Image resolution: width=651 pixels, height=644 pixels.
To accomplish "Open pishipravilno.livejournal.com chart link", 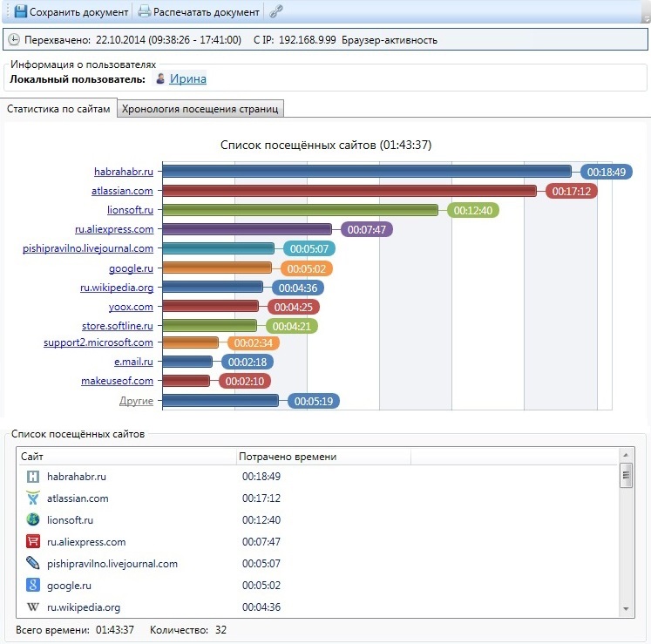I will coord(88,248).
